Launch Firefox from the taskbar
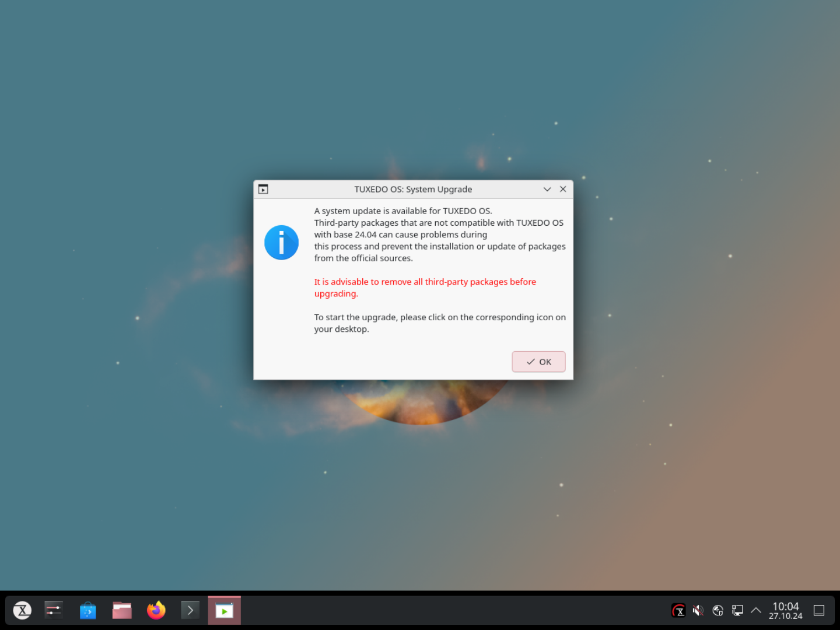 point(156,610)
